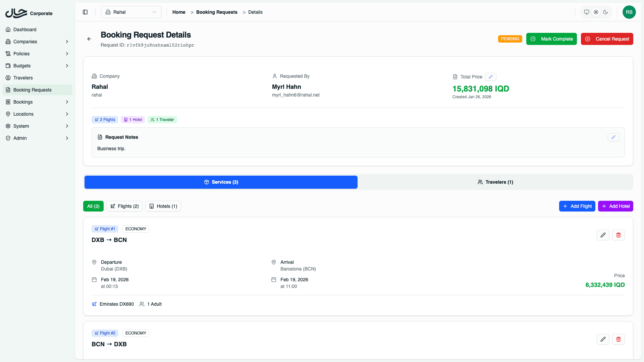Screen dimensions: 644x362
Task: Delete Flight #1 using the trash icon
Action: [619, 235]
